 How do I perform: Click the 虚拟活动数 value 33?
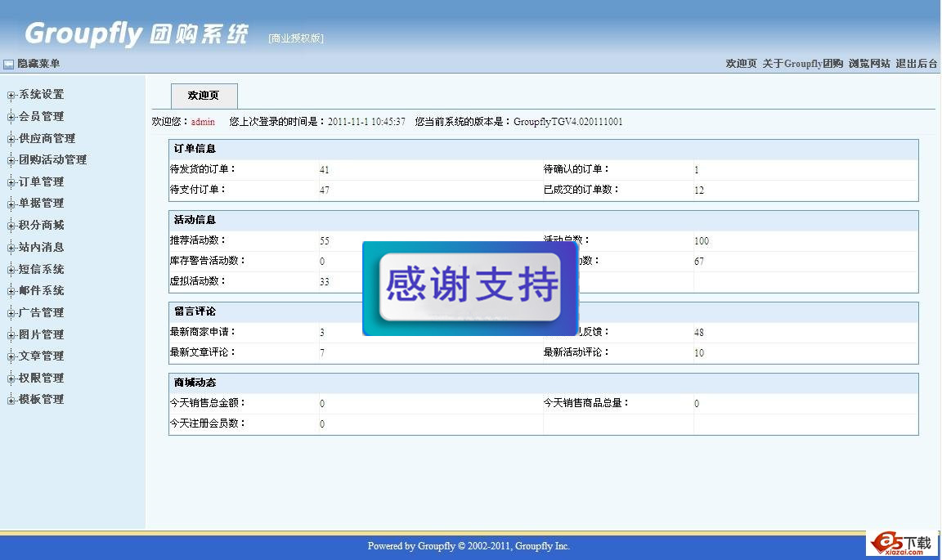pos(325,282)
